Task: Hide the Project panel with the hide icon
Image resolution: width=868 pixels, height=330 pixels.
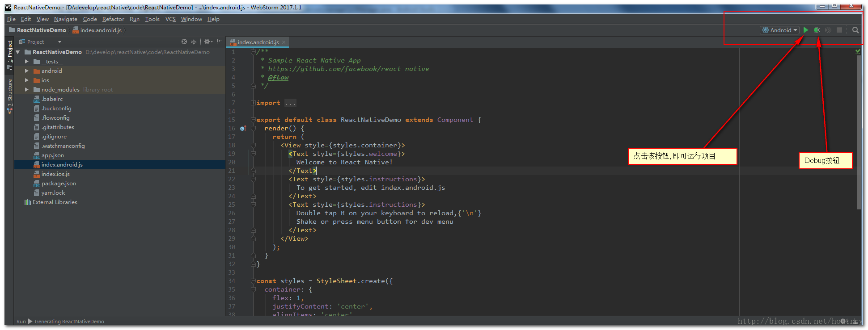Action: (219, 42)
